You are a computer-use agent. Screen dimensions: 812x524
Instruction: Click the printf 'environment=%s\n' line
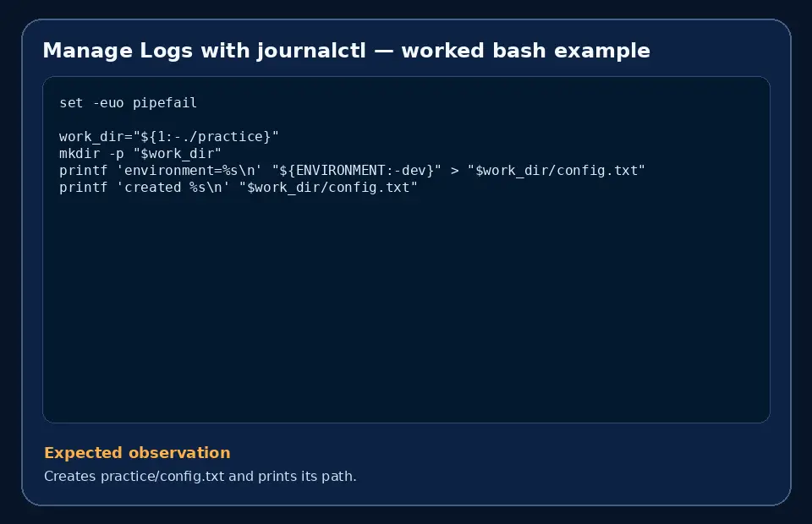click(x=352, y=171)
